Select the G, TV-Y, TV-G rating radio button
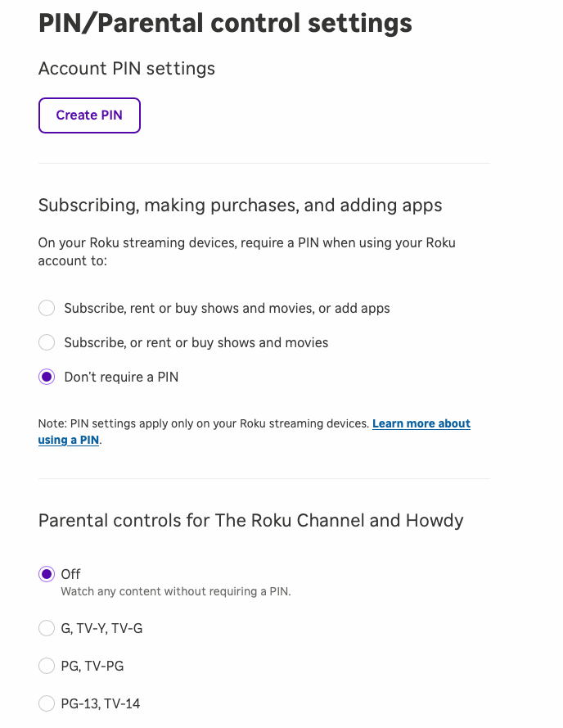The height and width of the screenshot is (728, 563). click(47, 628)
